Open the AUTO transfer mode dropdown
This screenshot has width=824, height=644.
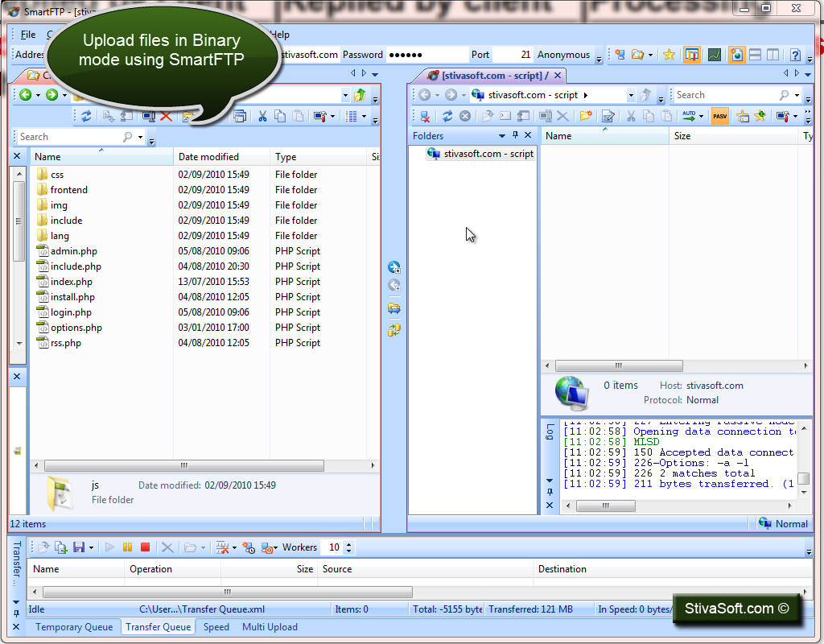[x=701, y=116]
